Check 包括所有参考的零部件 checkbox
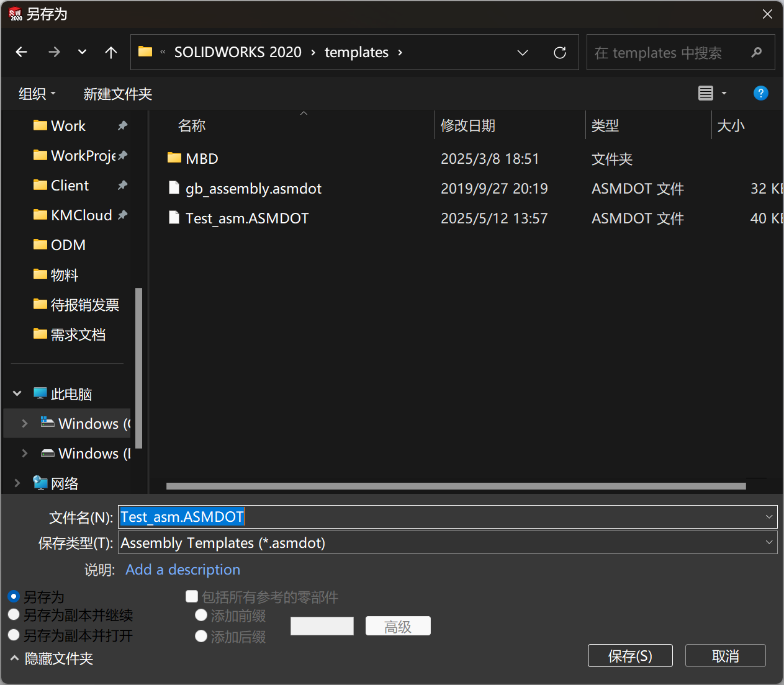784x685 pixels. tap(192, 596)
